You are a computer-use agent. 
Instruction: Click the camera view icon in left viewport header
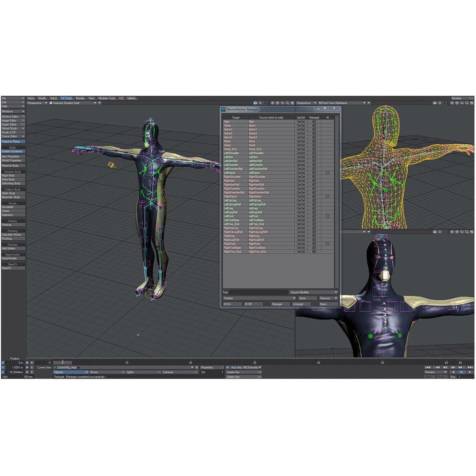(x=256, y=103)
